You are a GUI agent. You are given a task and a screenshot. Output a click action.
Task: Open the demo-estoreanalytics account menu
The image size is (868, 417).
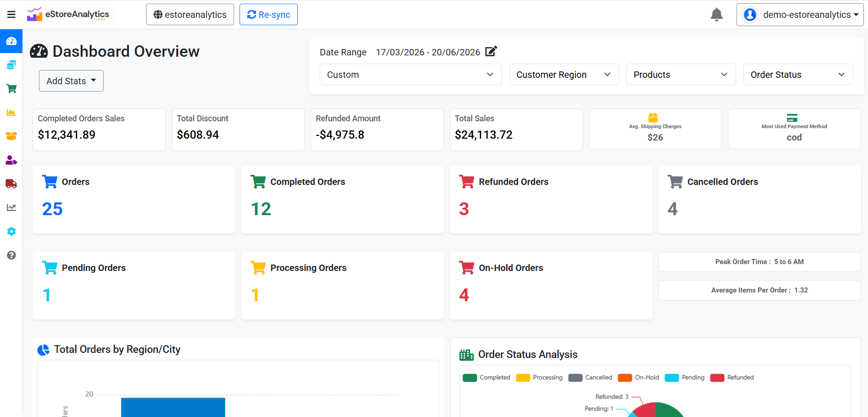[800, 15]
